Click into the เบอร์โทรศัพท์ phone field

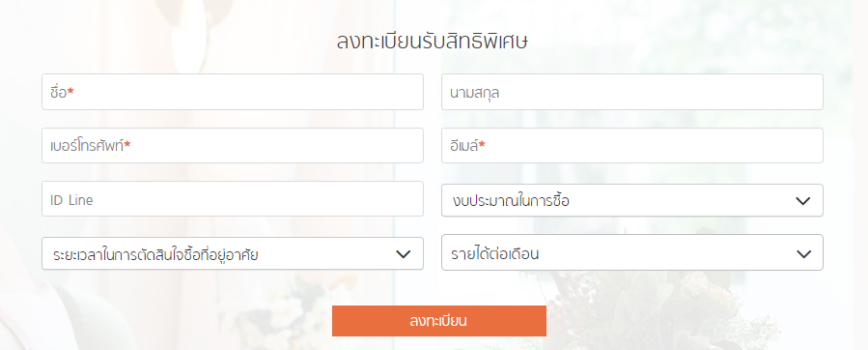click(x=233, y=145)
